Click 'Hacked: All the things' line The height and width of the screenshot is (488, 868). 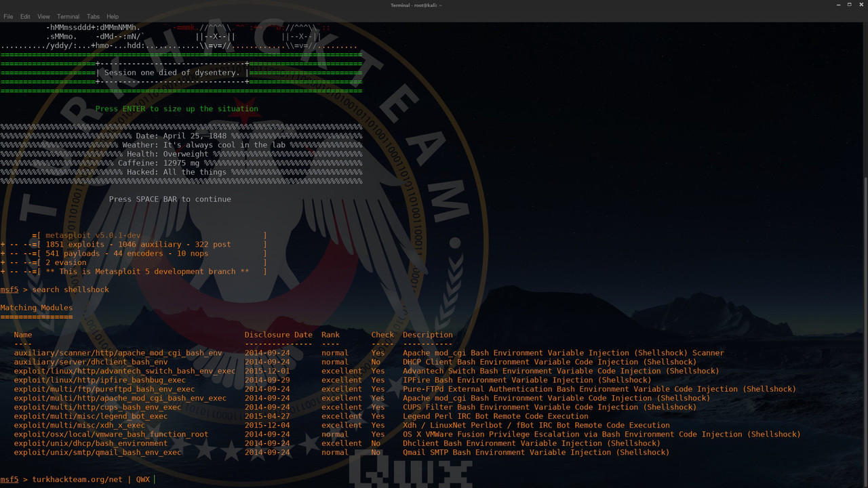tap(177, 172)
